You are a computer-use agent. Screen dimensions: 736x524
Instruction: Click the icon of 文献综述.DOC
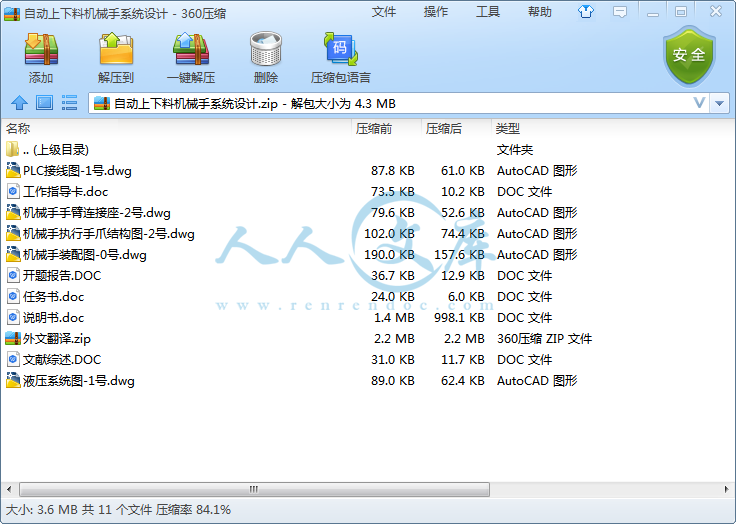coord(13,359)
